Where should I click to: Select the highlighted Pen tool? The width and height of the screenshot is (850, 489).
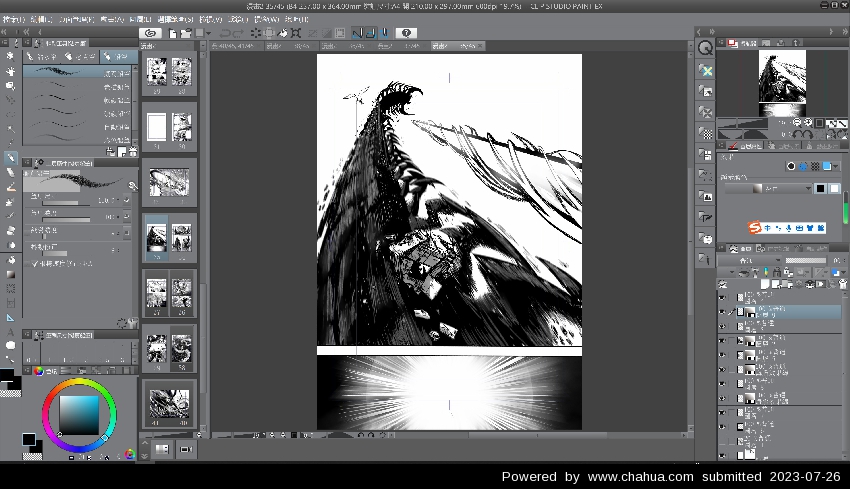coord(10,158)
